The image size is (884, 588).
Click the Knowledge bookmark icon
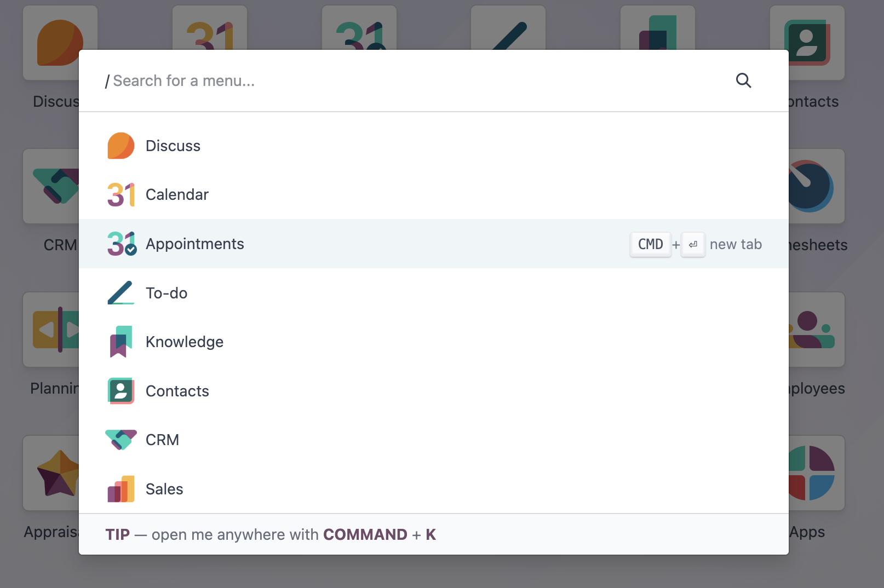121,342
